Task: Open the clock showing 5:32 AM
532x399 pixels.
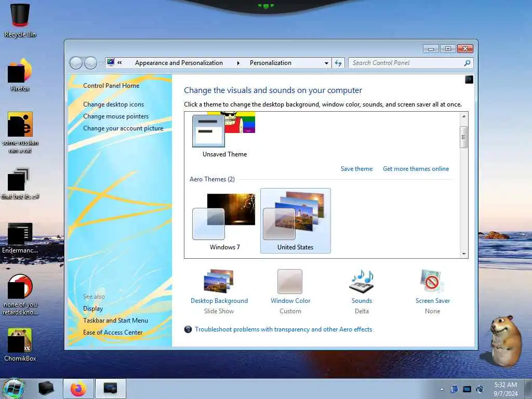Action: click(x=506, y=389)
